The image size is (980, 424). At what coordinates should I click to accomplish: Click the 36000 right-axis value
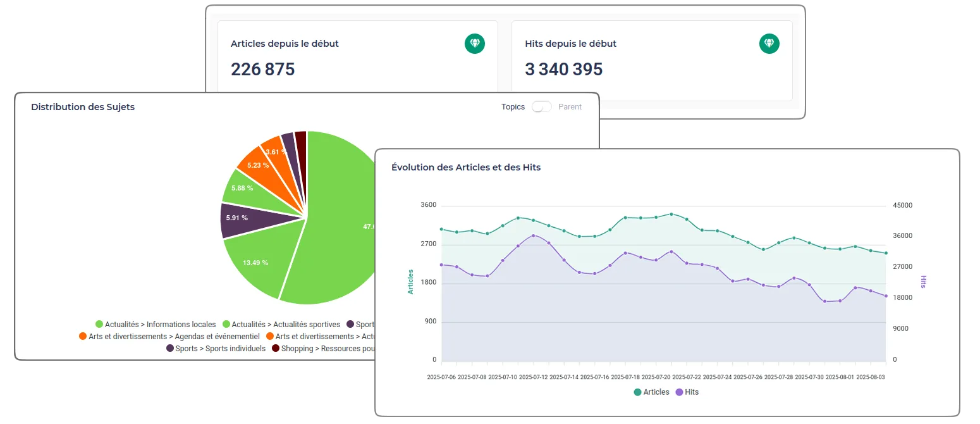[902, 236]
